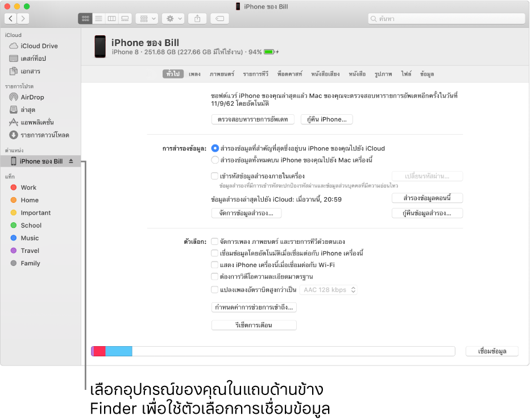Select backup to iCloud radio option
531x420 pixels.
215,148
